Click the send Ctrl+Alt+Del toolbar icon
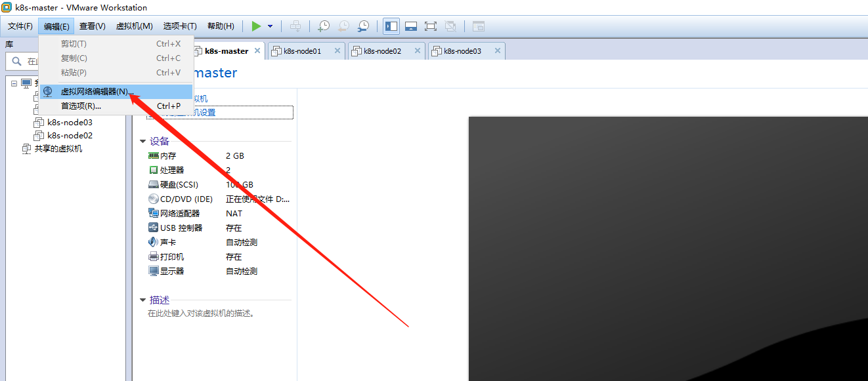868x381 pixels. point(296,26)
